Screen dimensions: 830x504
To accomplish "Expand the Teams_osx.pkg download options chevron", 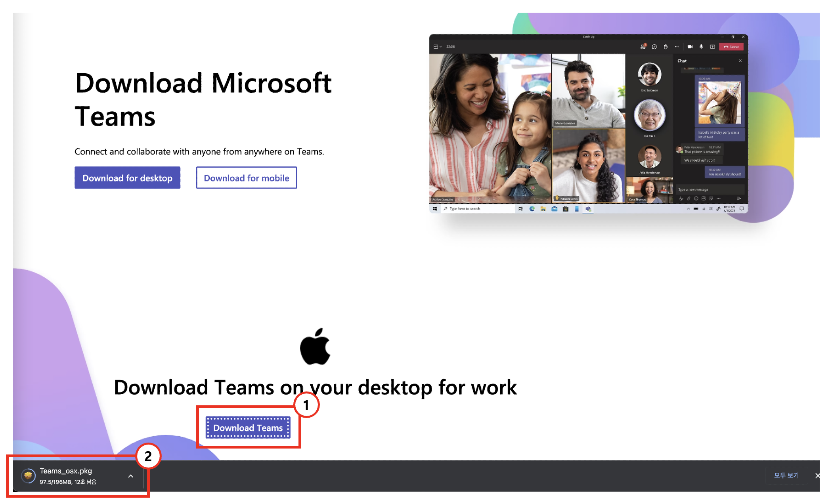I will tap(131, 476).
